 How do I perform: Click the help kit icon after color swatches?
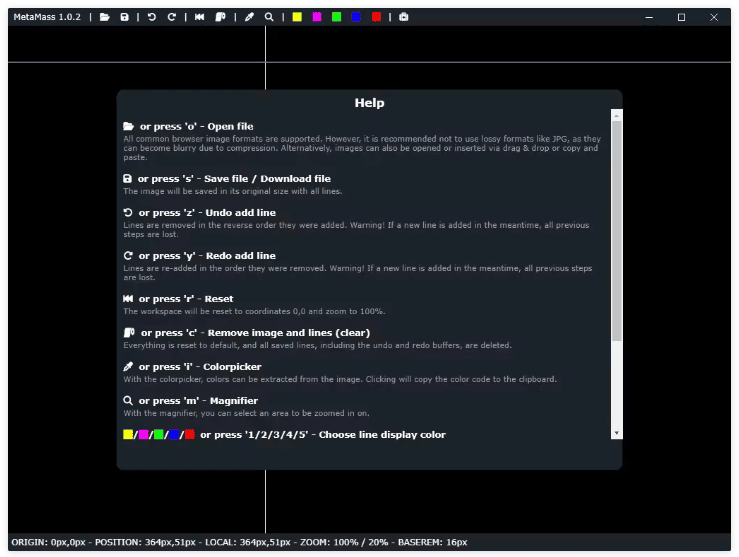(x=403, y=17)
